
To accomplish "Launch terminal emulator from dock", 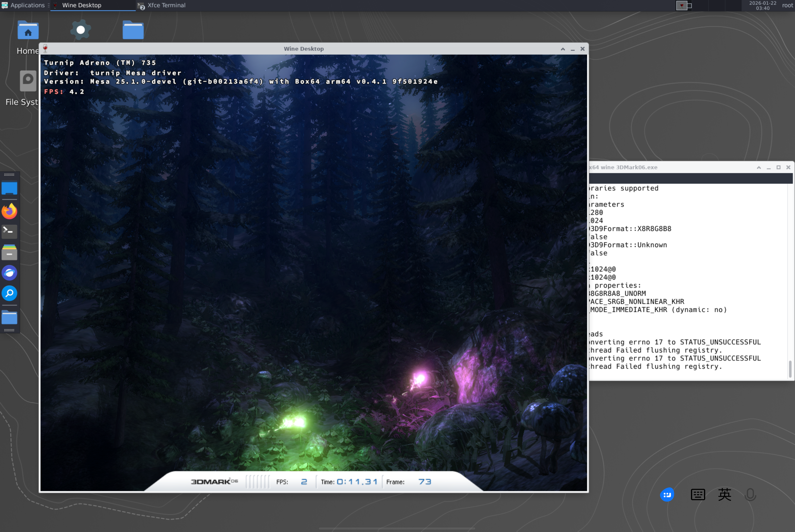I will pyautogui.click(x=9, y=231).
